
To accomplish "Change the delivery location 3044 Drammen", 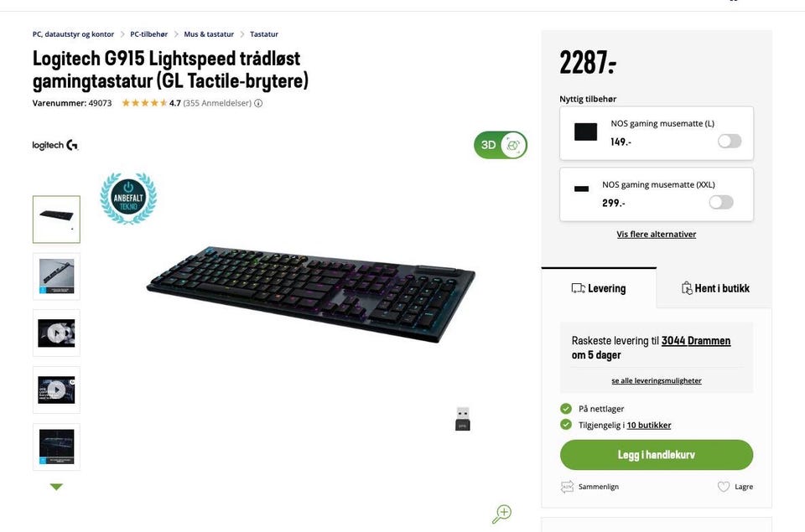I will click(x=696, y=341).
